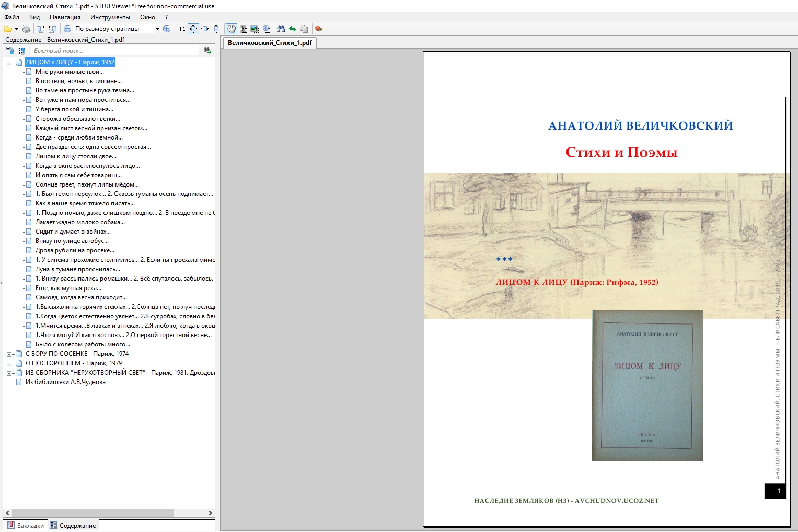798x532 pixels.
Task: Open the Инструменты menu
Action: tap(110, 17)
